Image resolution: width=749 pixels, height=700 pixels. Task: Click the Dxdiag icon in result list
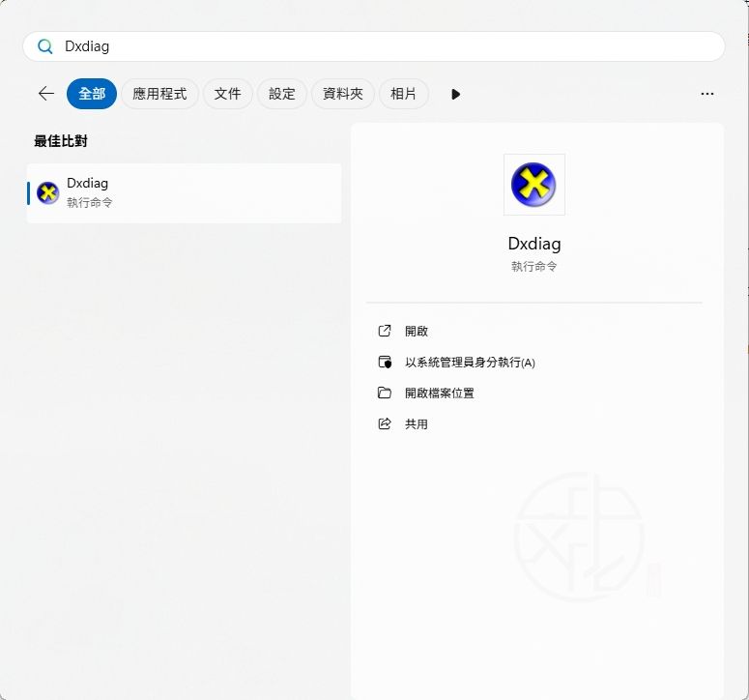(x=47, y=193)
